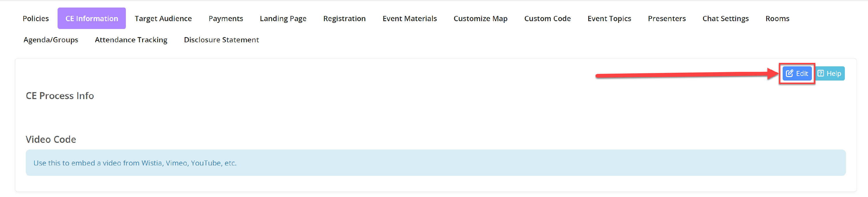Open the Registration tab
Image resolution: width=868 pixels, height=197 pixels.
344,19
